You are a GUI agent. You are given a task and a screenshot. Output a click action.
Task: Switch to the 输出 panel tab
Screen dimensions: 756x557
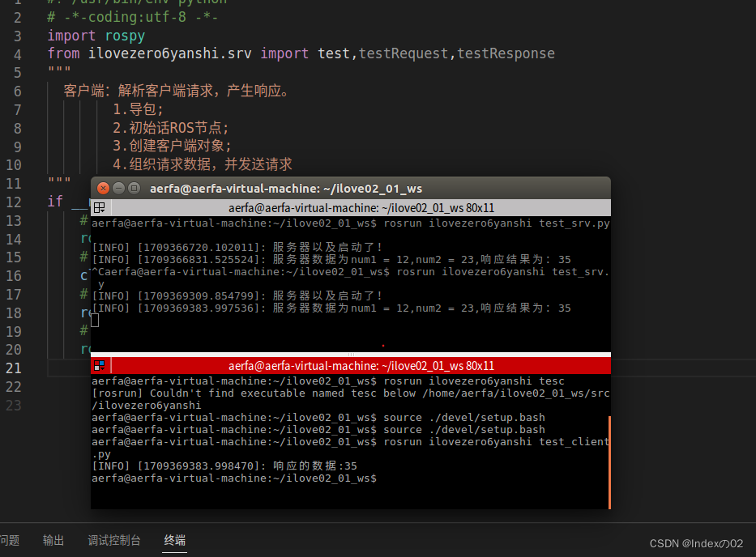click(x=53, y=540)
